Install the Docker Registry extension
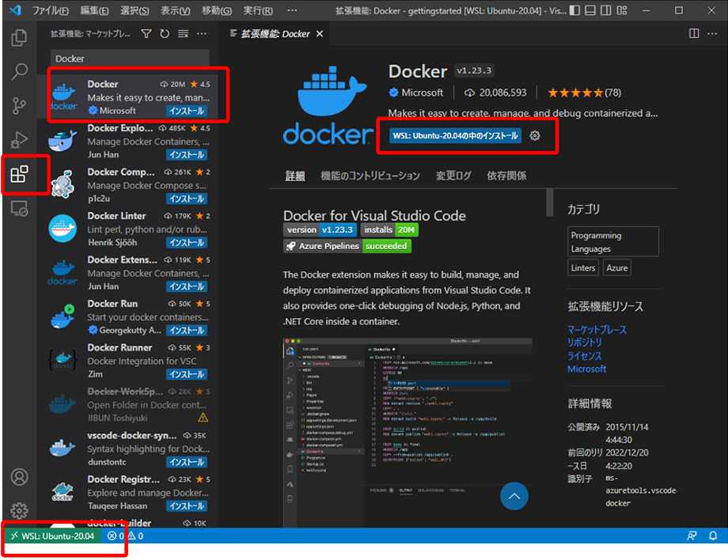This screenshot has width=728, height=560. pos(187,505)
